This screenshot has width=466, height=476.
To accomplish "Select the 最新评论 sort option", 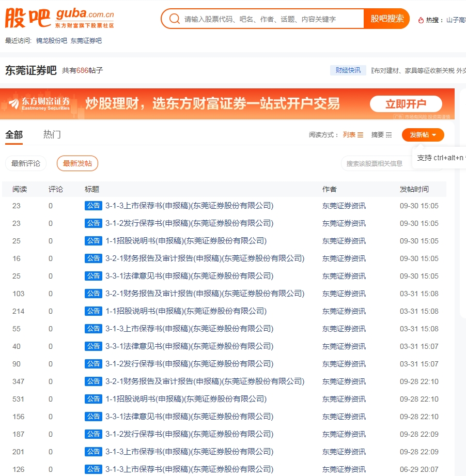I will point(26,163).
